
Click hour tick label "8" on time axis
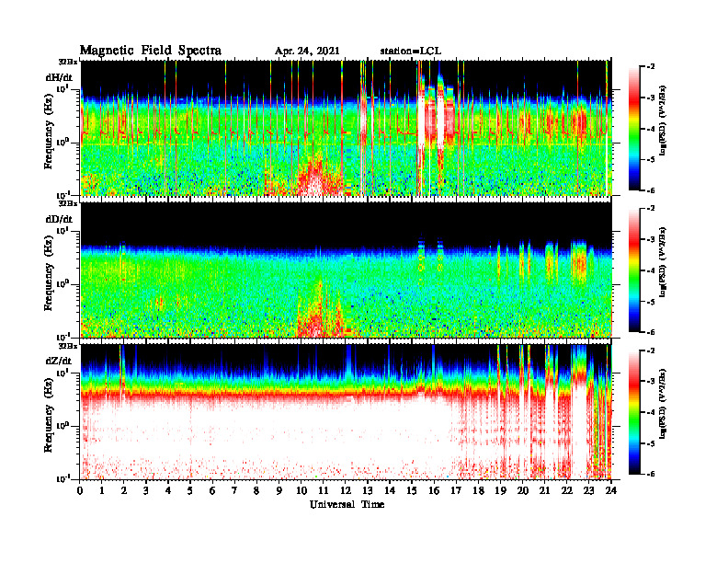(x=256, y=491)
